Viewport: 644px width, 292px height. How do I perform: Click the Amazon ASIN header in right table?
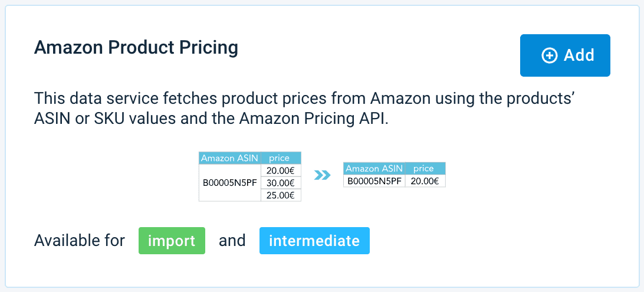(374, 169)
